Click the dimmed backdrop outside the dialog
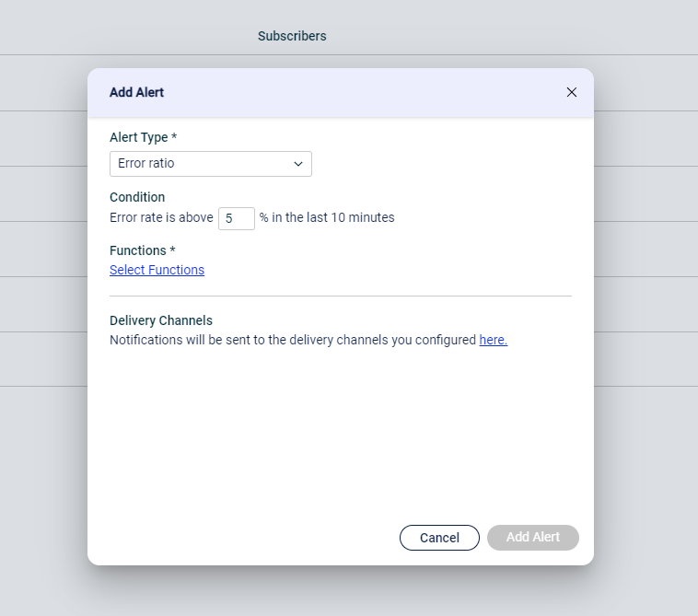 click(x=646, y=445)
